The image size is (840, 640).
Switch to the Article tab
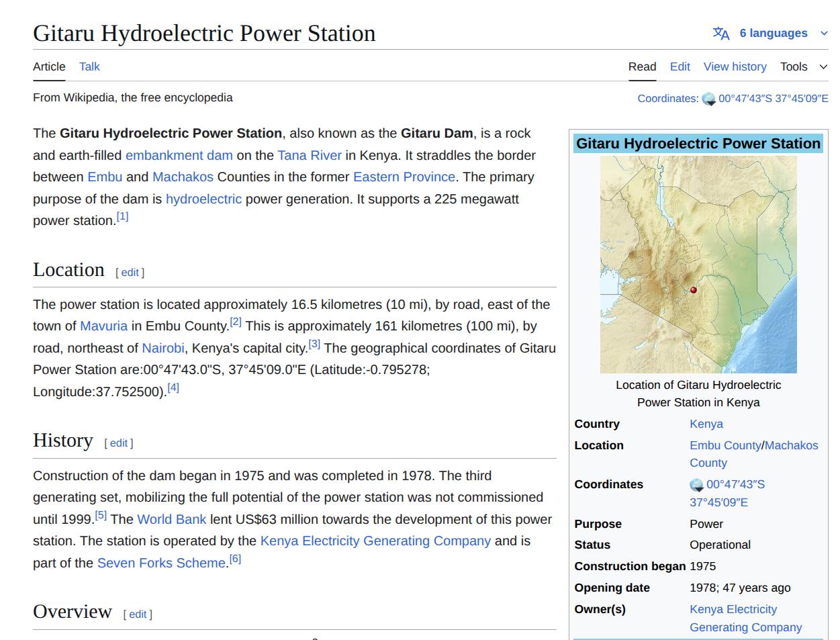click(49, 66)
